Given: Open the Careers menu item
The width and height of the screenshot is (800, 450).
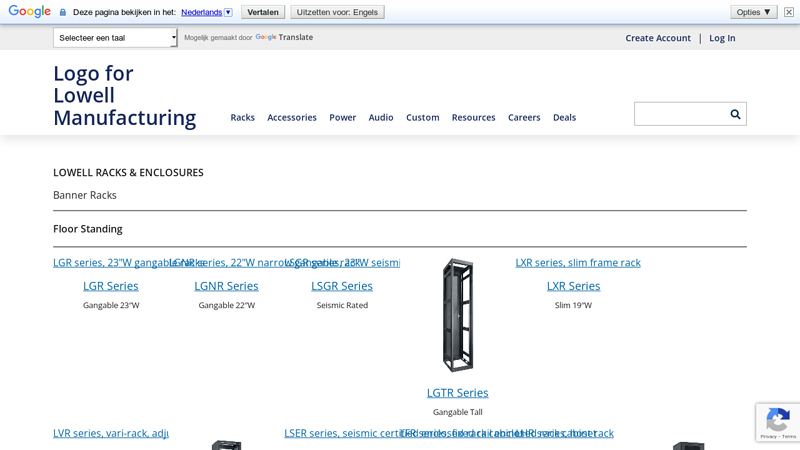Looking at the screenshot, I should pyautogui.click(x=524, y=117).
